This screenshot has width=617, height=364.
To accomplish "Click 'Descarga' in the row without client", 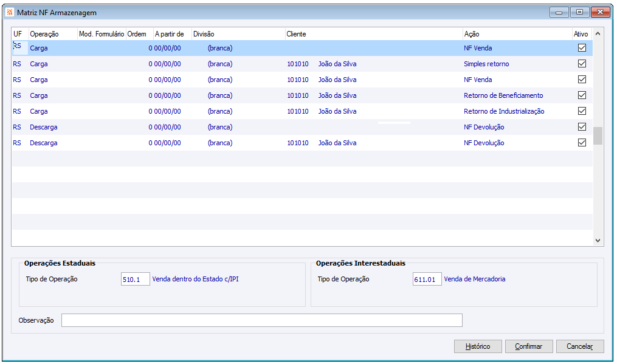I will (44, 127).
